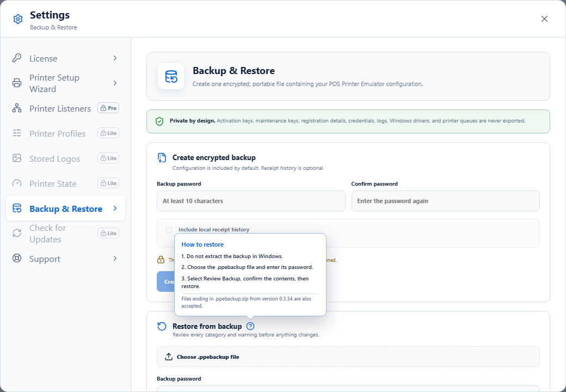Click the Create encrypted backup file icon
Image resolution: width=566 pixels, height=392 pixels.
click(x=162, y=158)
